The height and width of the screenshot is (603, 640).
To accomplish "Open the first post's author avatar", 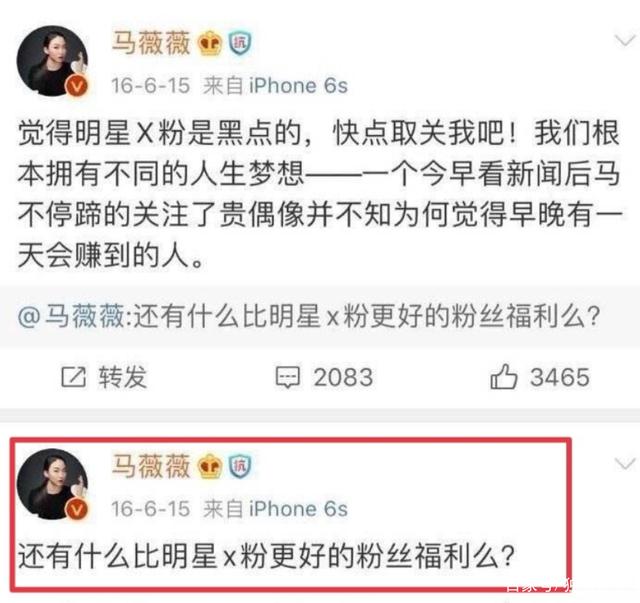I will coord(52,60).
